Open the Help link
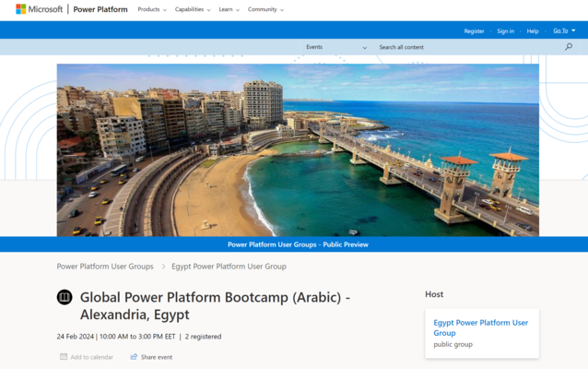Viewport: 588px width, 369px height. click(x=533, y=31)
